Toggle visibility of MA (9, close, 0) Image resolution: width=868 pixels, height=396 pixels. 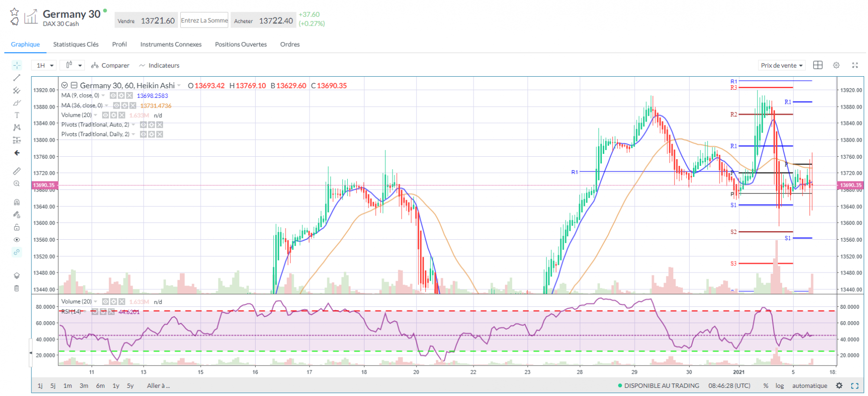113,96
